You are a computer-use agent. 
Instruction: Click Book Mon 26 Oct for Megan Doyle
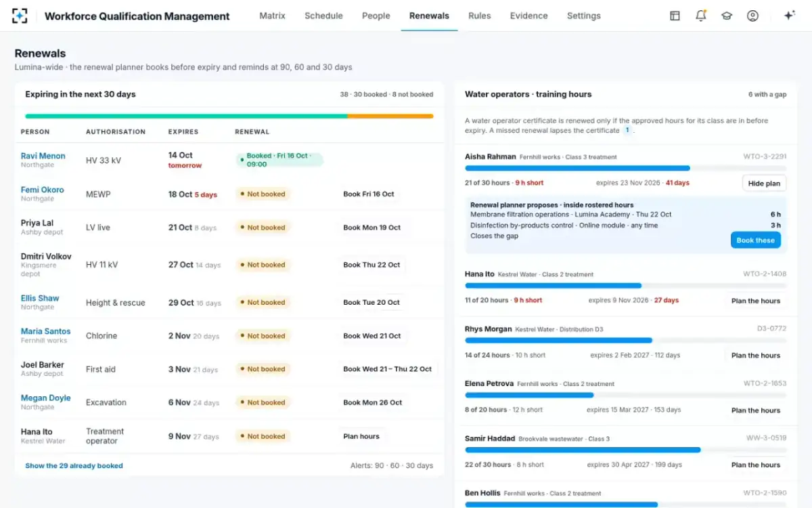(x=373, y=402)
